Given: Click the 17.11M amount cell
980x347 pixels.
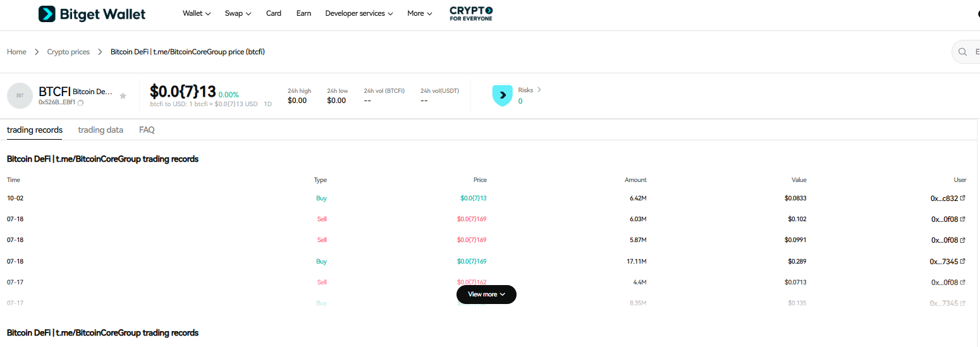Looking at the screenshot, I should pos(636,261).
